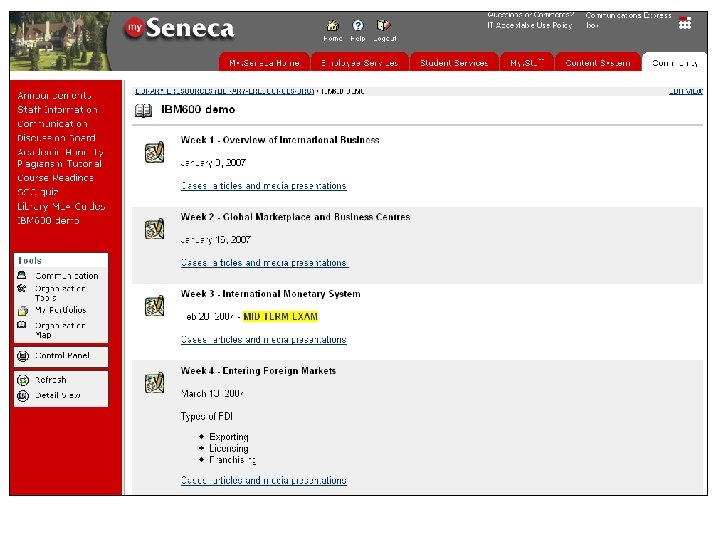Go to the Home icon in header

(332, 25)
